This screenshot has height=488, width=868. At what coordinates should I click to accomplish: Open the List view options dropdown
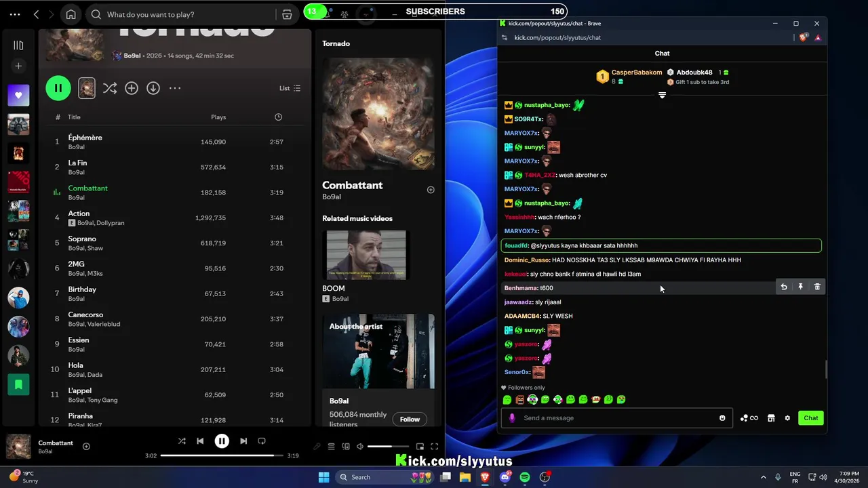290,88
